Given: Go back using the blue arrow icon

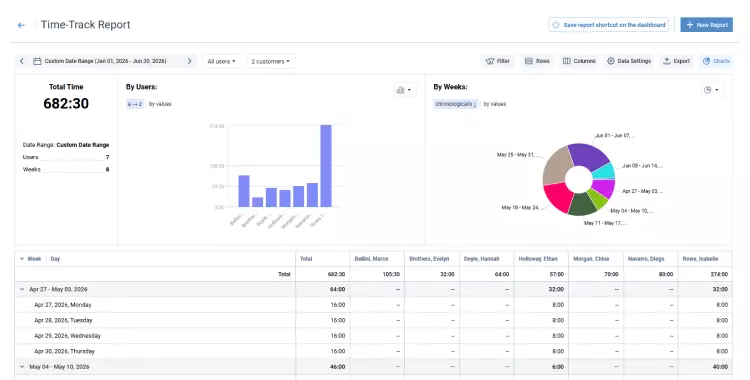Looking at the screenshot, I should [21, 25].
